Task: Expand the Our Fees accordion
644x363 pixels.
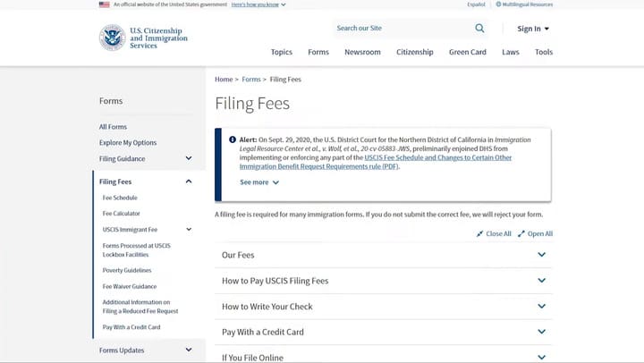Action: 383,255
